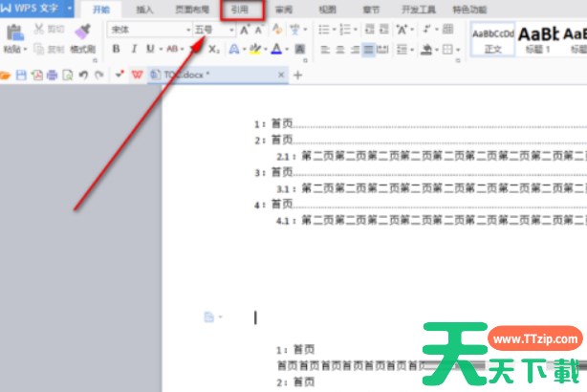This screenshot has width=587, height=392.
Task: Click the Print icon
Action: tap(52, 76)
